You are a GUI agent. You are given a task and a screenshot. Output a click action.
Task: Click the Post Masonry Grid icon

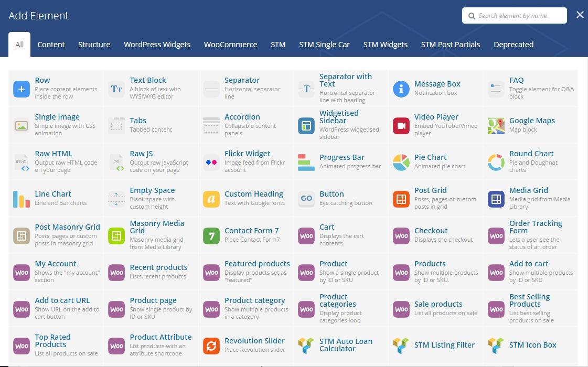(22, 236)
